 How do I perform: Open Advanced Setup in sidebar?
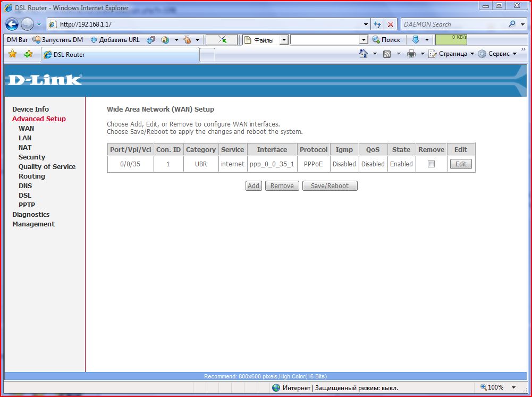click(x=39, y=119)
